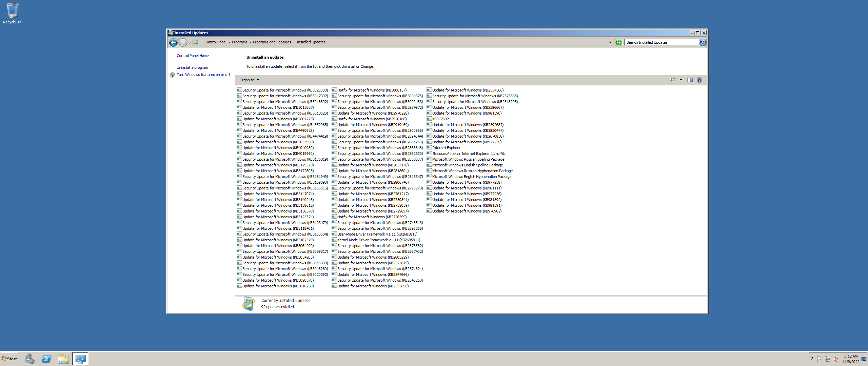Viewport: 868px width, 366px height.
Task: Toggle the preview pane icon
Action: coord(690,80)
